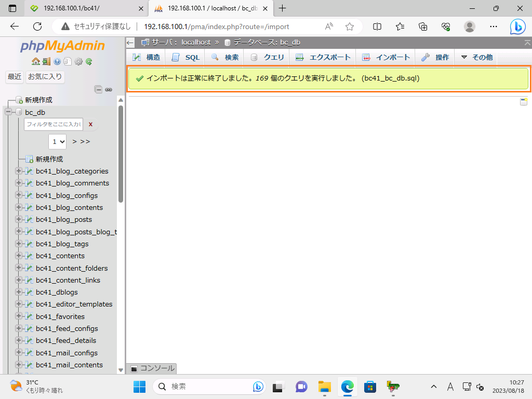This screenshot has width=532, height=399.
Task: Open the page number dropdown
Action: [x=58, y=141]
